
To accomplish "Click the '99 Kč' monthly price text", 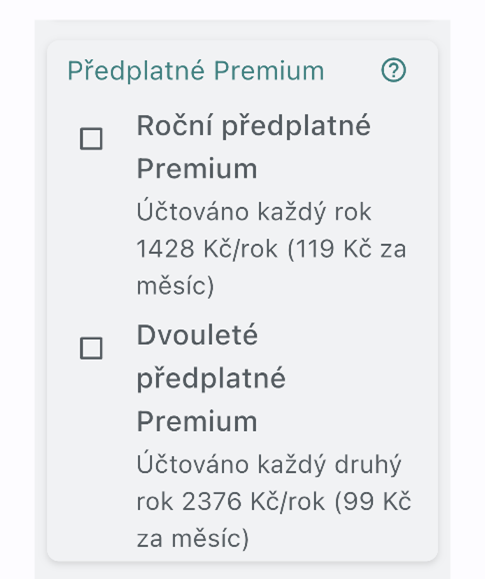I will coord(372,502).
